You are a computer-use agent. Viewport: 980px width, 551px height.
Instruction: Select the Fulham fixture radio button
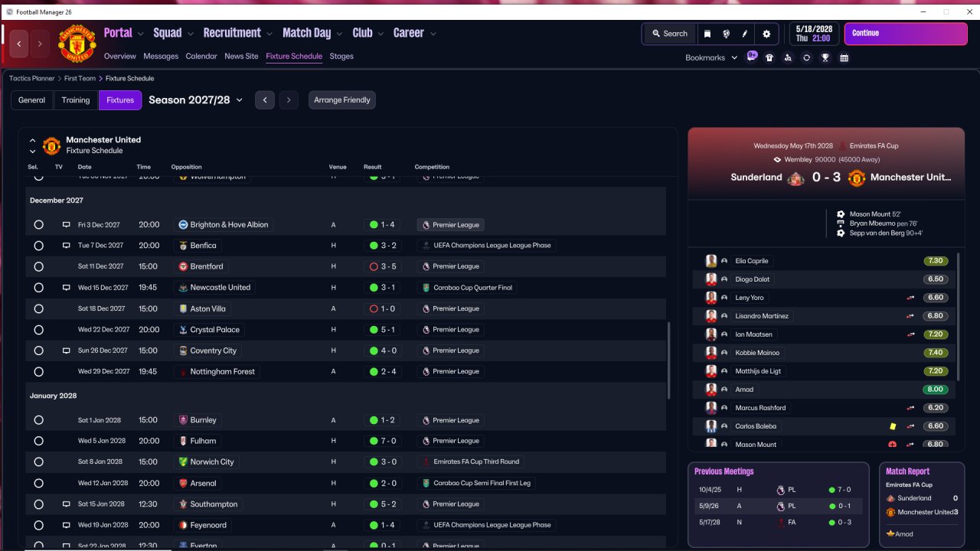pos(39,441)
